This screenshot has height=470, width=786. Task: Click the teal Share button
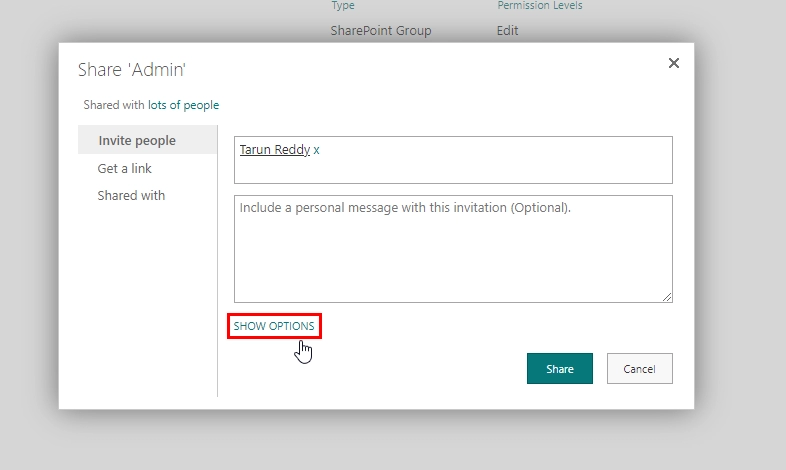(x=559, y=369)
